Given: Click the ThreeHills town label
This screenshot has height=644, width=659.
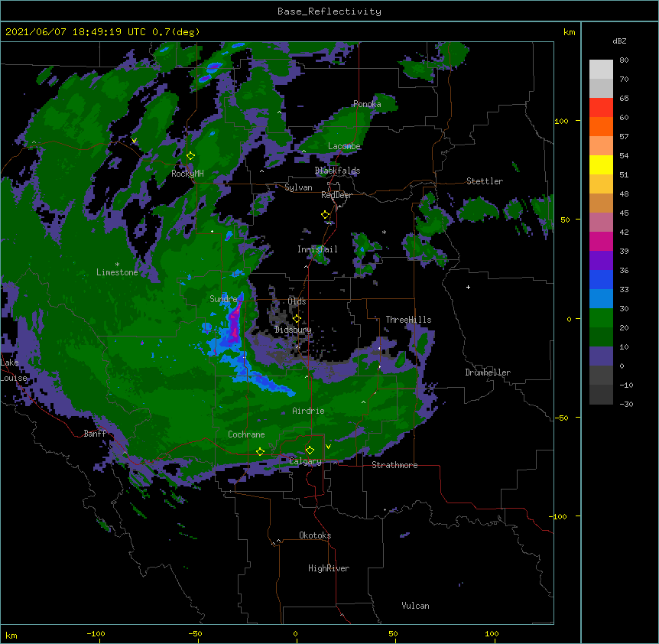Looking at the screenshot, I should pos(408,320).
